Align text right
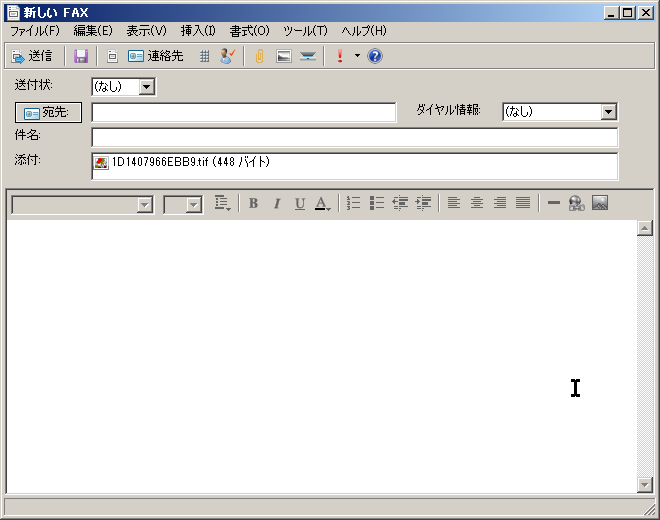The width and height of the screenshot is (660, 520). point(500,203)
